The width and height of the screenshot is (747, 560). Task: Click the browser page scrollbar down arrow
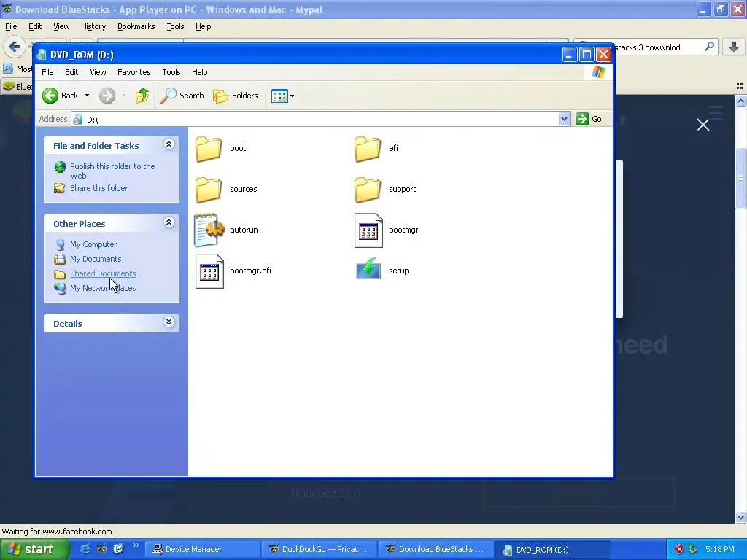[740, 518]
